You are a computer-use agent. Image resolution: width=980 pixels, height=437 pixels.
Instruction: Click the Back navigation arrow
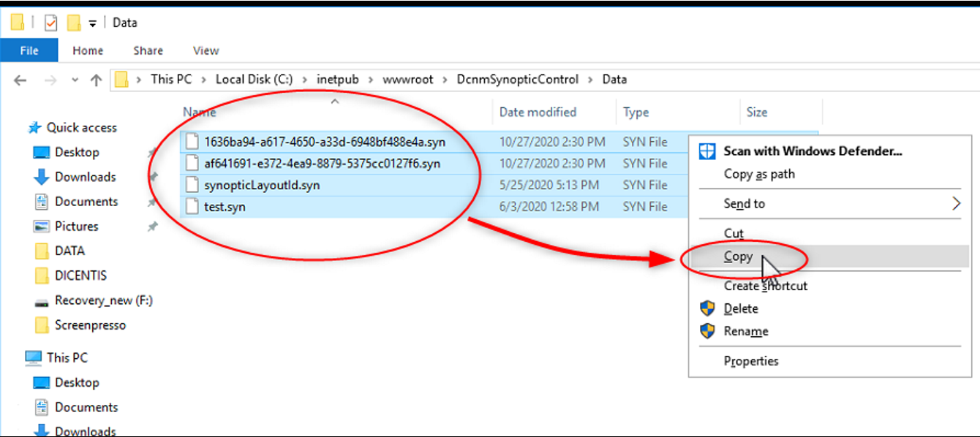[20, 80]
